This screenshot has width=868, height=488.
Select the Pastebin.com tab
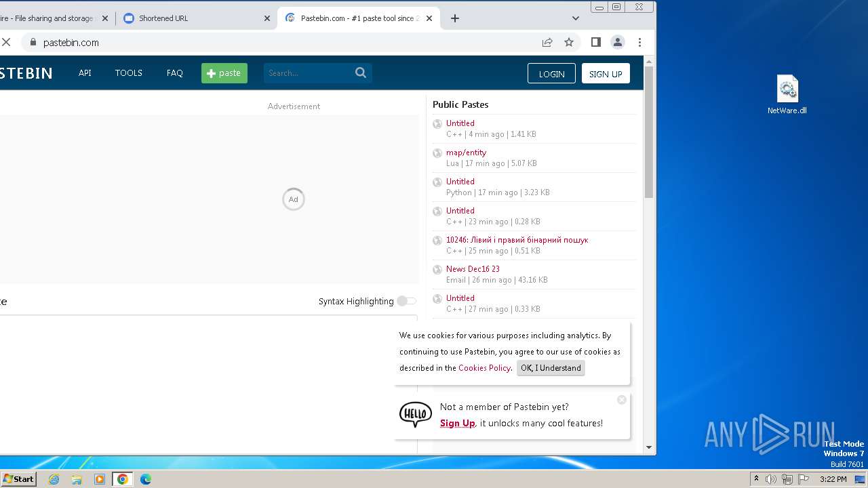[359, 18]
